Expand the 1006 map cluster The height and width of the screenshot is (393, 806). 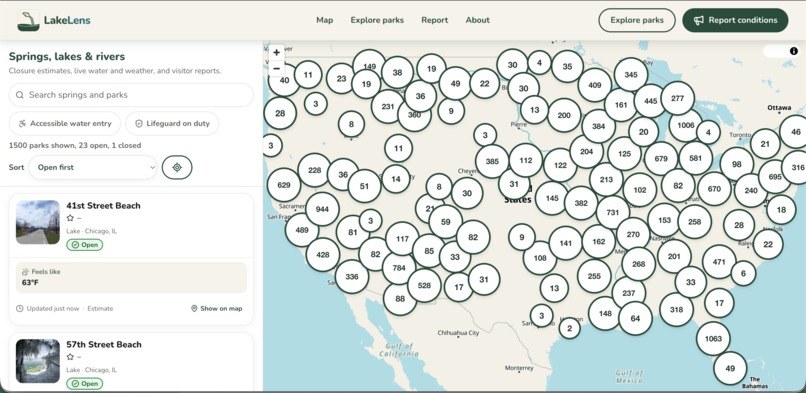(x=685, y=125)
